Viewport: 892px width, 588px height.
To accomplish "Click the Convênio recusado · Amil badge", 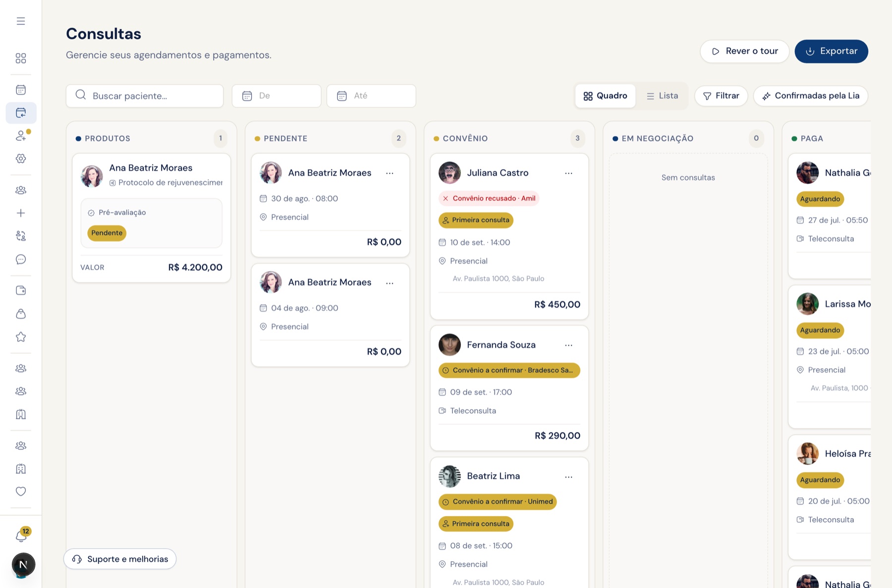I will [489, 199].
